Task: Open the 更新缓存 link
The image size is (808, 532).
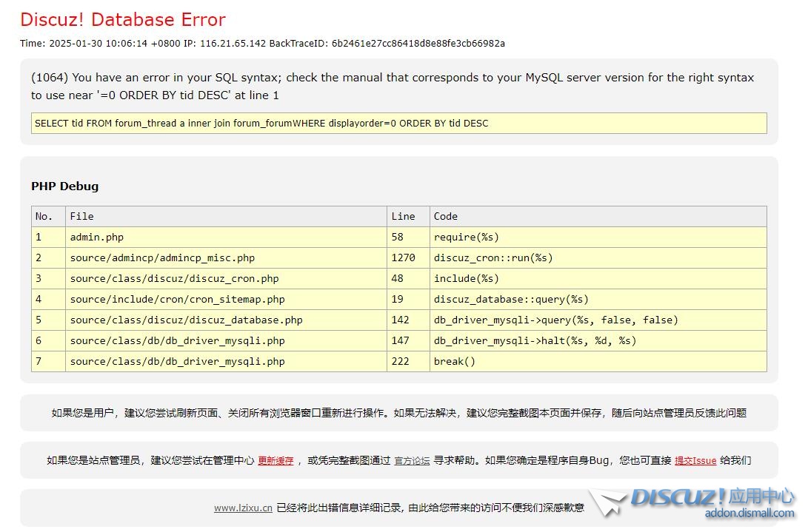Action: [276, 460]
